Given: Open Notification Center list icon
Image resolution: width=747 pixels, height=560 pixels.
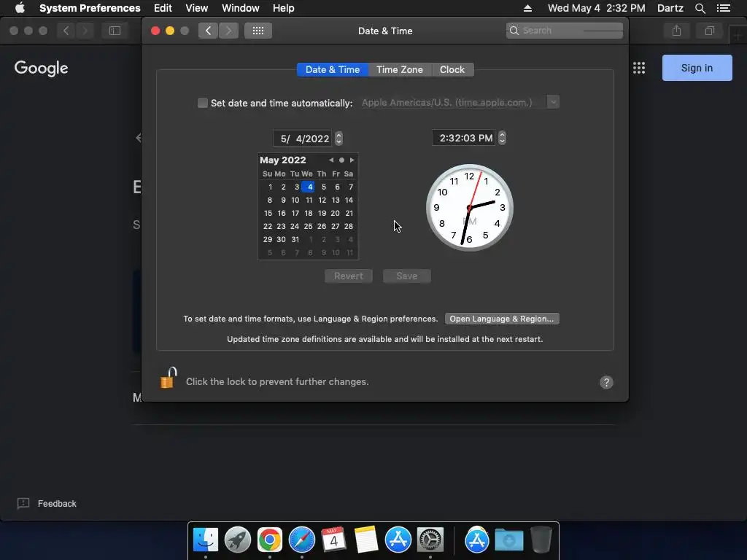Looking at the screenshot, I should click(x=723, y=8).
